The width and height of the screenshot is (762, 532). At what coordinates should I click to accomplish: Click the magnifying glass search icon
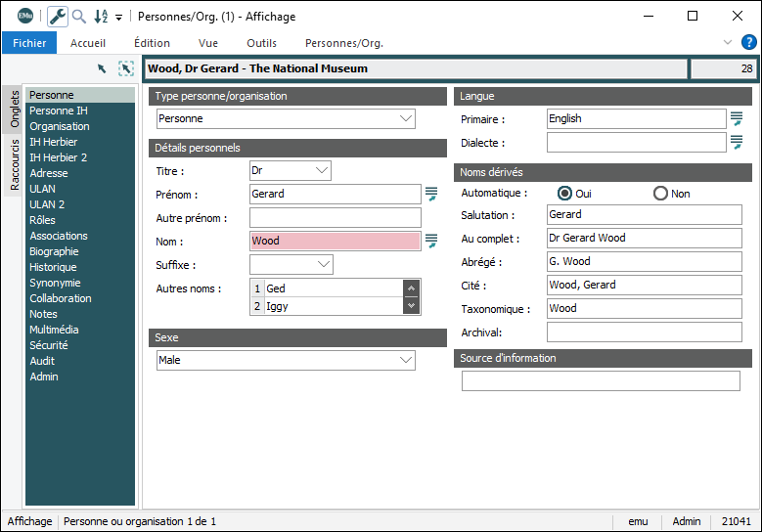tap(79, 17)
